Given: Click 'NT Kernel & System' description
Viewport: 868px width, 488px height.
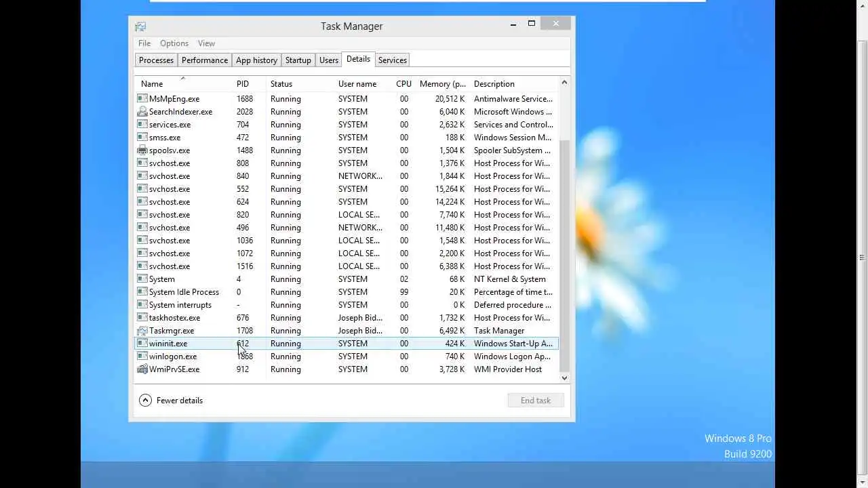Looking at the screenshot, I should (510, 279).
